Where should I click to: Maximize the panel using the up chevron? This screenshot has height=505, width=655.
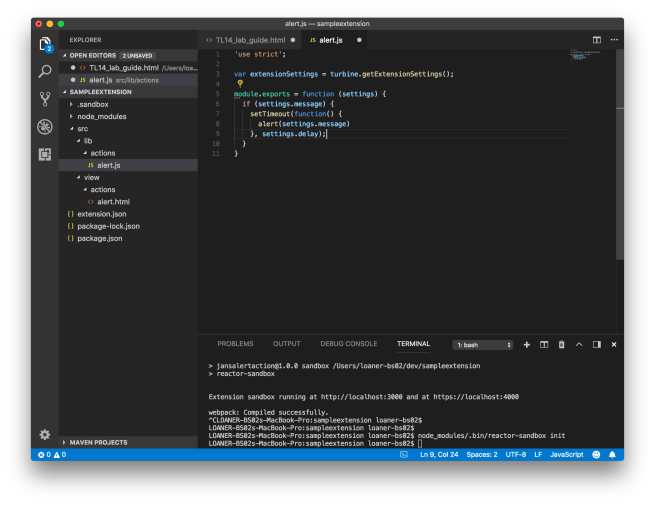point(579,344)
